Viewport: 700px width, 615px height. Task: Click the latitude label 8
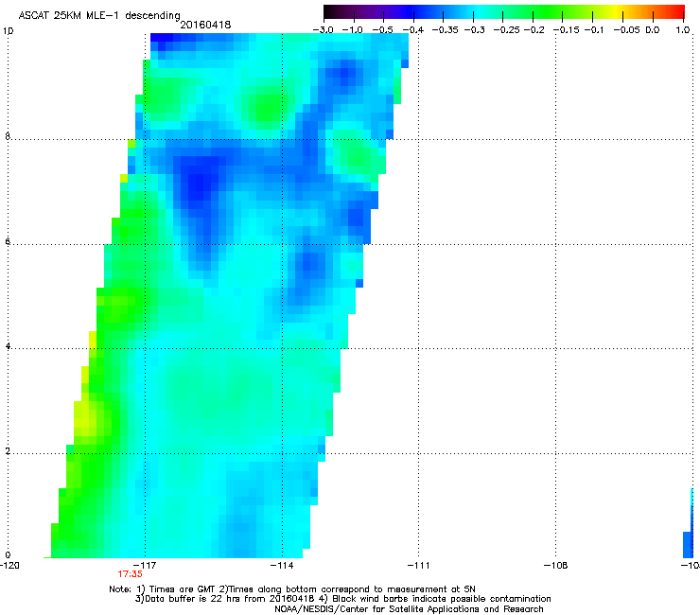pos(8,136)
